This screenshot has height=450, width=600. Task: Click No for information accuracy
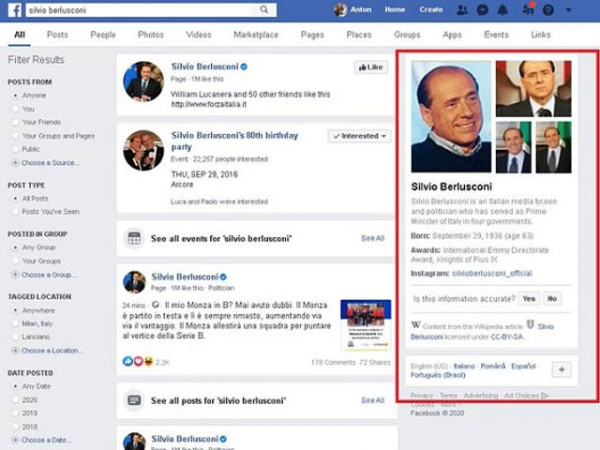click(552, 298)
